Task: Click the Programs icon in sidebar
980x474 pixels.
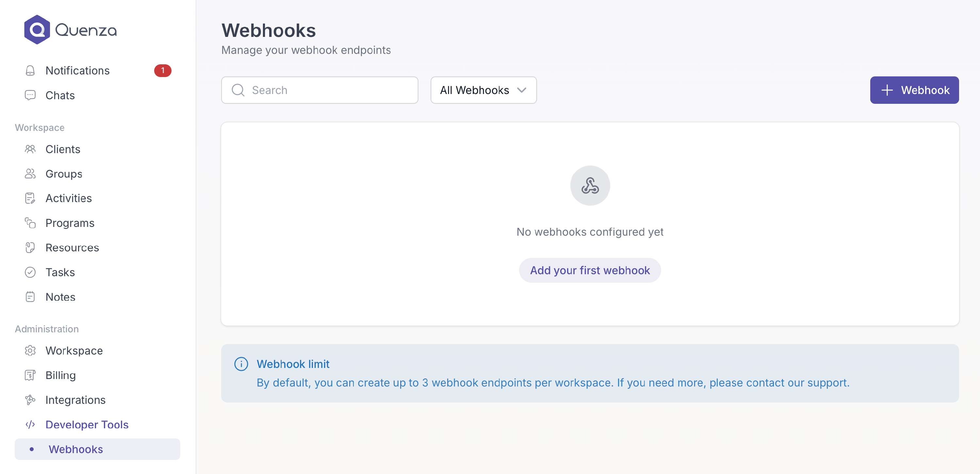Action: pyautogui.click(x=30, y=223)
